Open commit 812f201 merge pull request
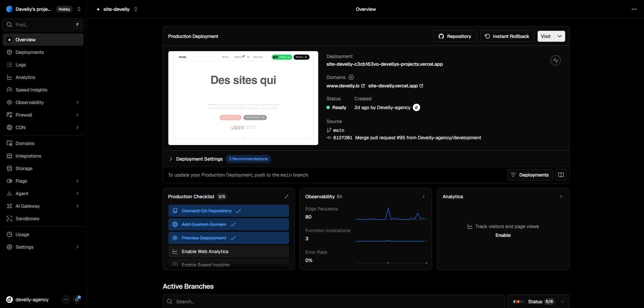Screen dimensions: 644x308 (404, 138)
